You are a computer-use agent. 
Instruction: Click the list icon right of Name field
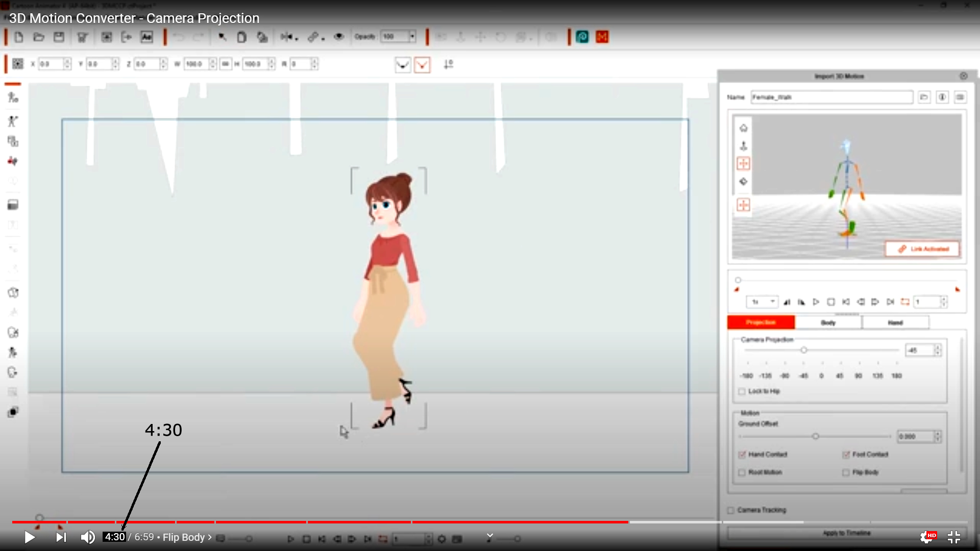[x=960, y=97]
